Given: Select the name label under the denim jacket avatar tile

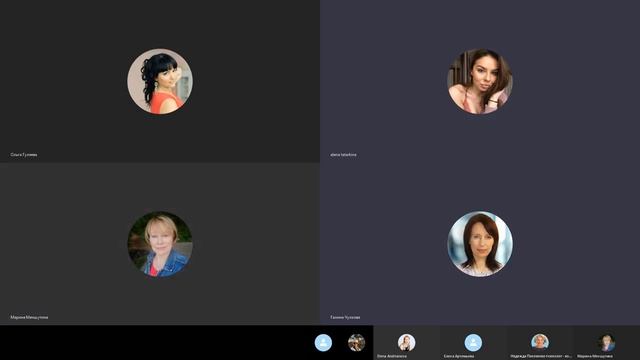Looking at the screenshot, I should tap(29, 317).
